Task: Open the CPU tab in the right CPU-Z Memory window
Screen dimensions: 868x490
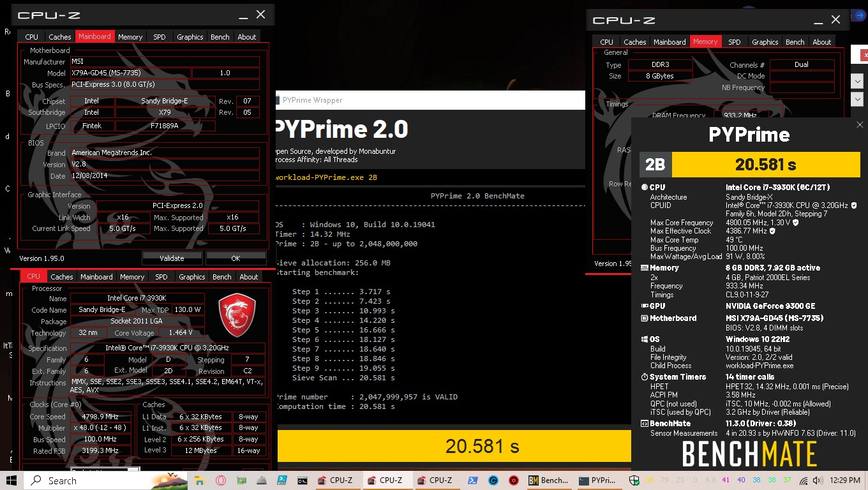Action: pos(607,42)
